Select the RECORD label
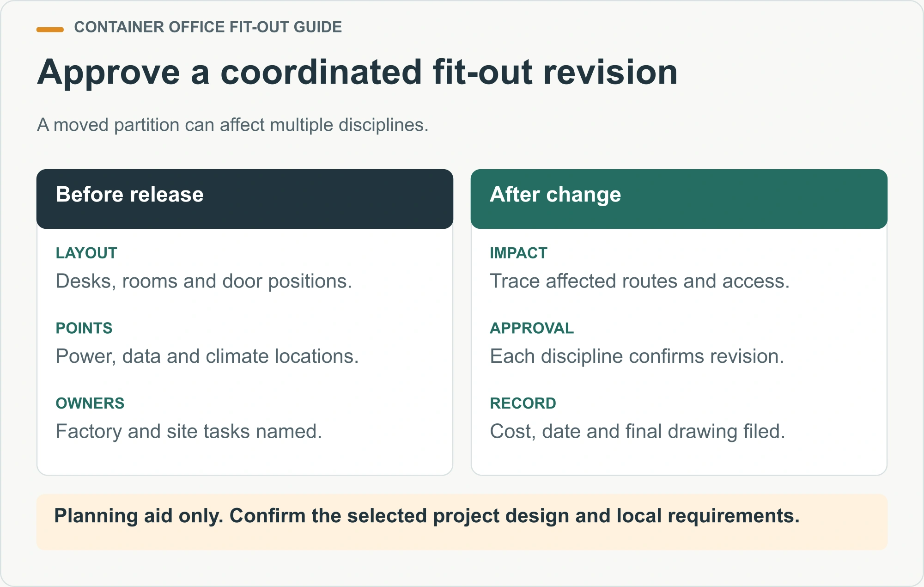The height and width of the screenshot is (587, 924). click(523, 404)
